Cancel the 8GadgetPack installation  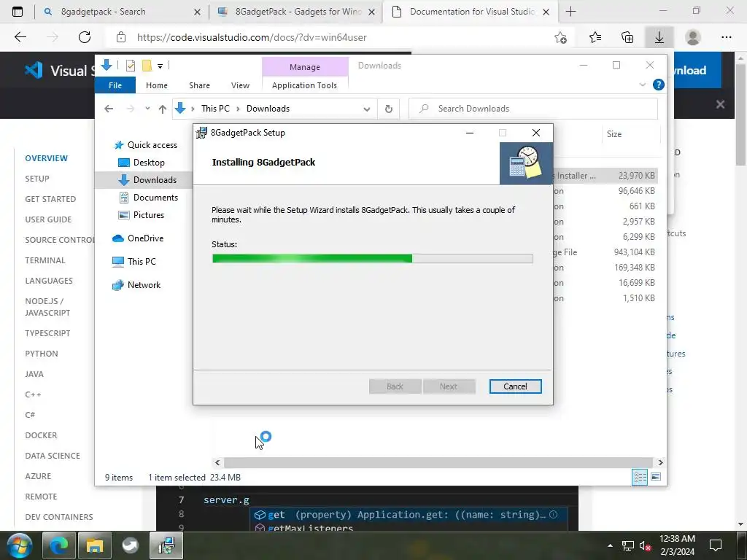515,386
